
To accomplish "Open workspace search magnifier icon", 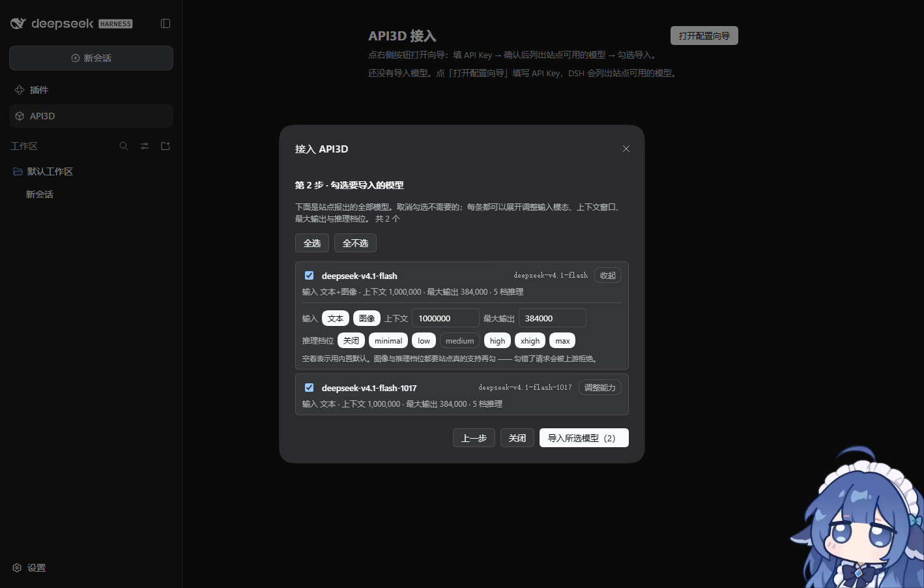I will (x=124, y=146).
